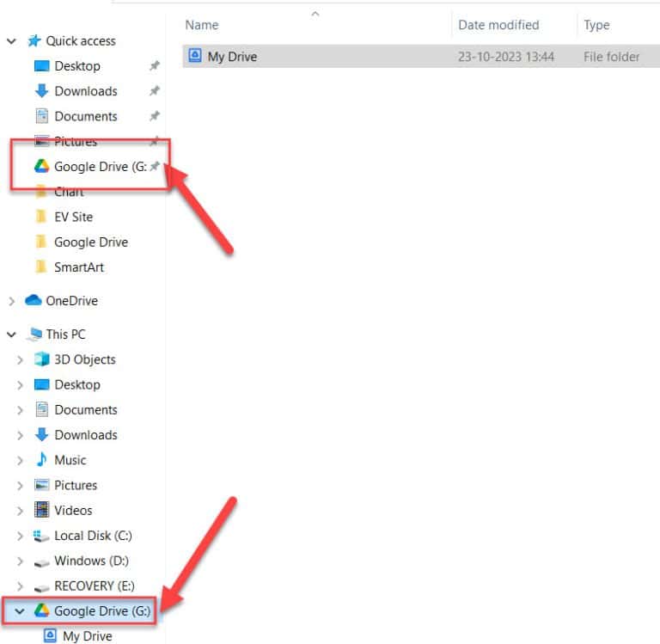Select the Quick access label
Screen dimensions: 660x644
coord(81,41)
